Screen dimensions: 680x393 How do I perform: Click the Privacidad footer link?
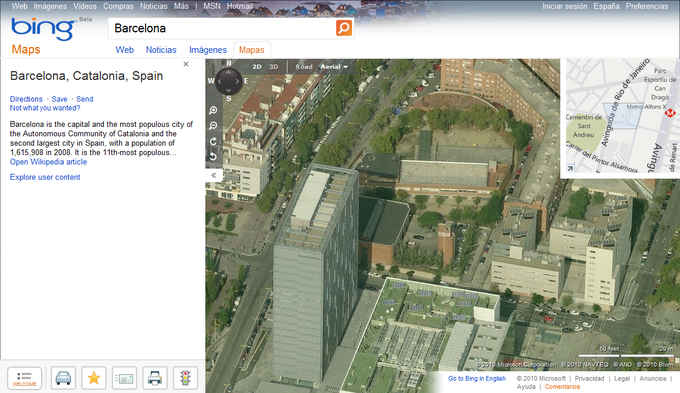pyautogui.click(x=589, y=378)
